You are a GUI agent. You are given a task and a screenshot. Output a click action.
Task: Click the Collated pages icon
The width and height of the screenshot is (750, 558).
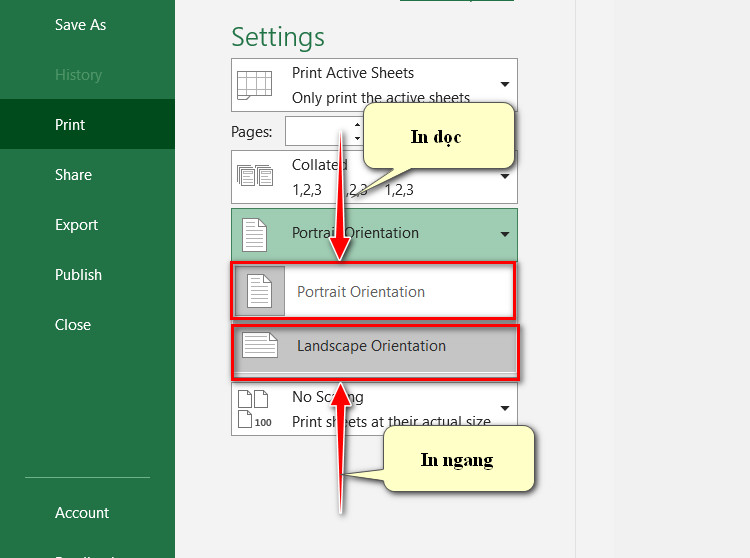[255, 175]
